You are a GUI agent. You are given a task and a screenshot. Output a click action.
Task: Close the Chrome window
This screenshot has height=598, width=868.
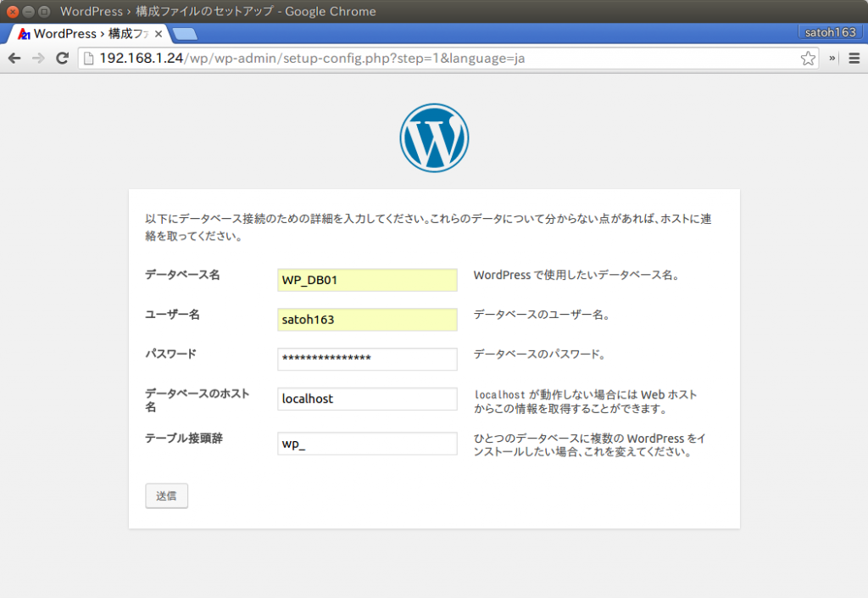(12, 11)
